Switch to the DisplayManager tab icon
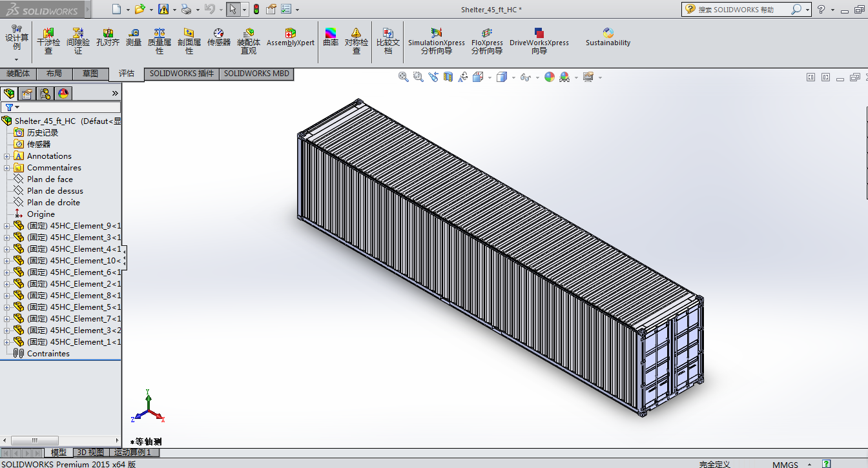Viewport: 868px width, 468px height. [63, 94]
